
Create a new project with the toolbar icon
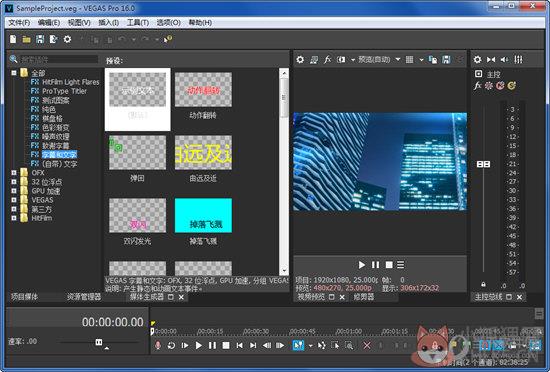(13, 39)
